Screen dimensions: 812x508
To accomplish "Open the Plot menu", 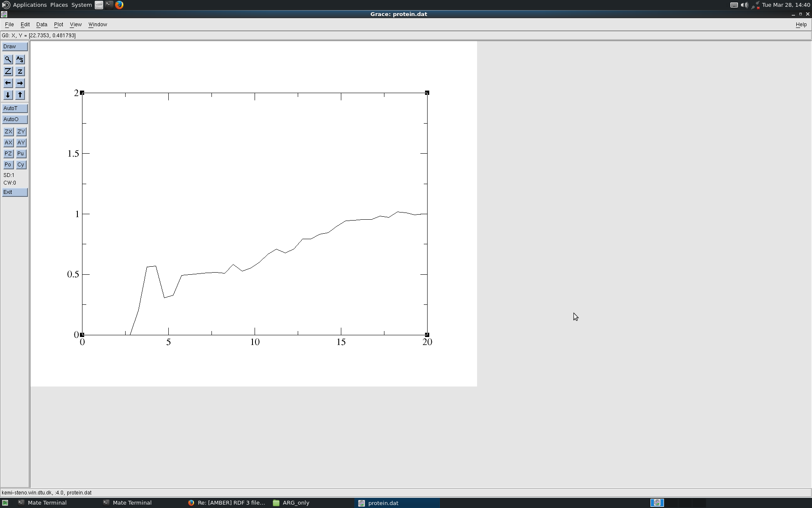I will [x=58, y=25].
